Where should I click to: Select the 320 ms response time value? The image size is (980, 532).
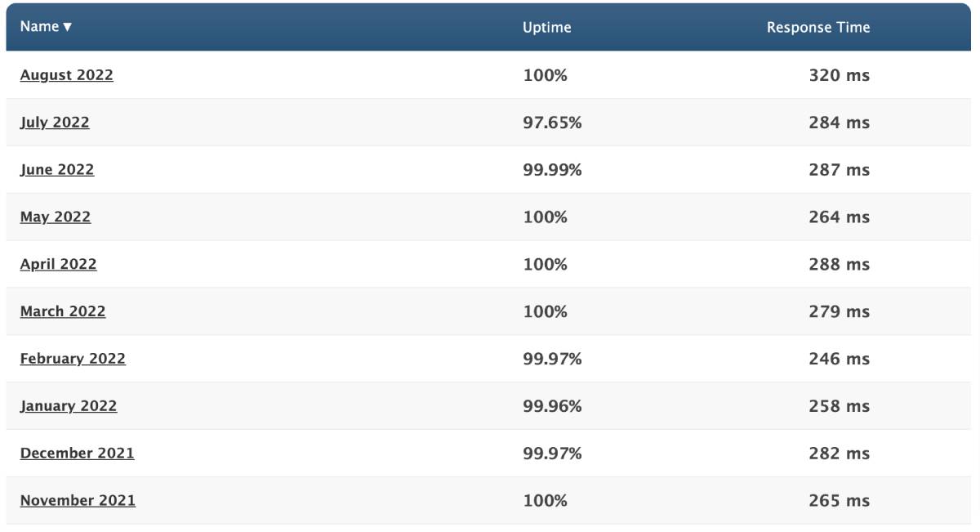(839, 76)
